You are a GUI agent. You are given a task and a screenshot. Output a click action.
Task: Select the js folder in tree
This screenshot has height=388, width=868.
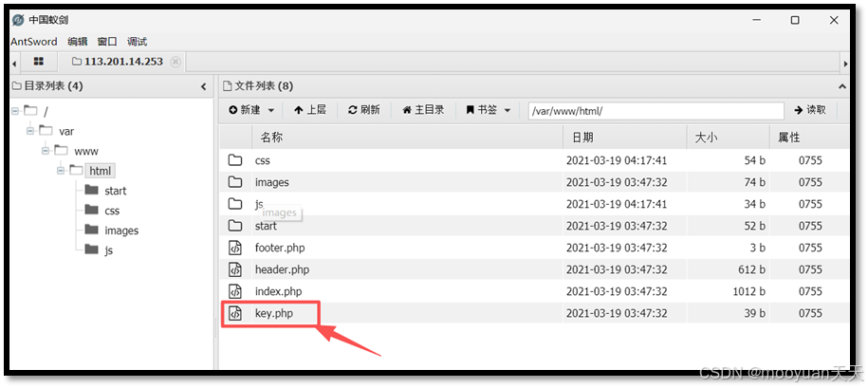[x=108, y=250]
